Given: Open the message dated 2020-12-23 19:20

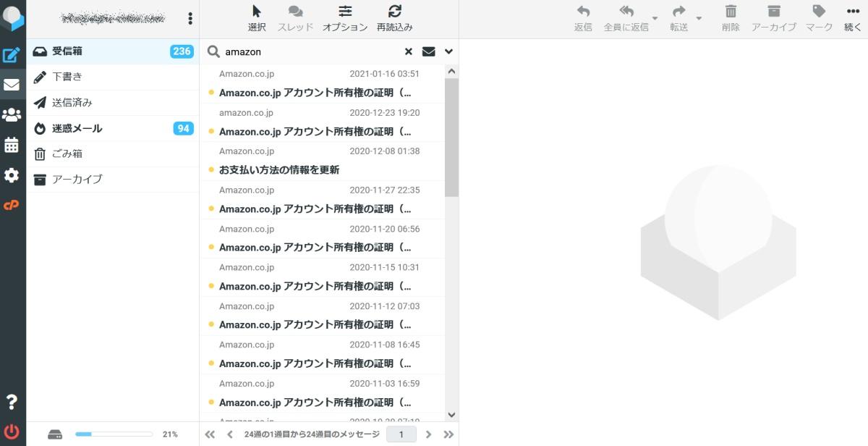Looking at the screenshot, I should pos(322,122).
